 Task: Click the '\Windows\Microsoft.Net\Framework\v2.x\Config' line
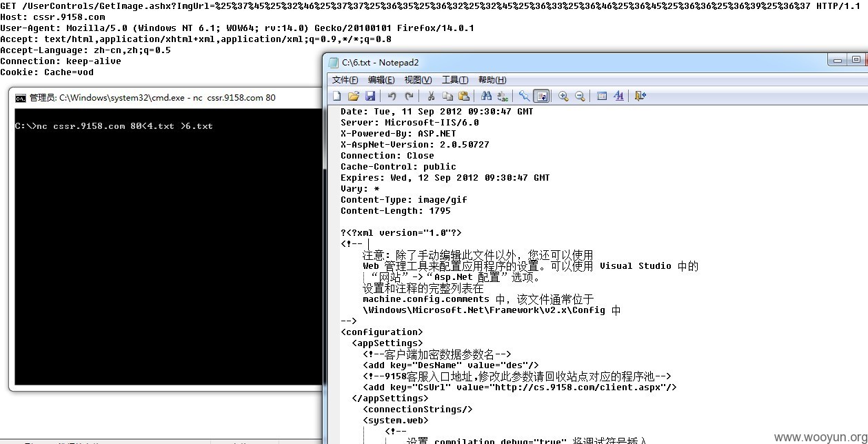[x=492, y=310]
